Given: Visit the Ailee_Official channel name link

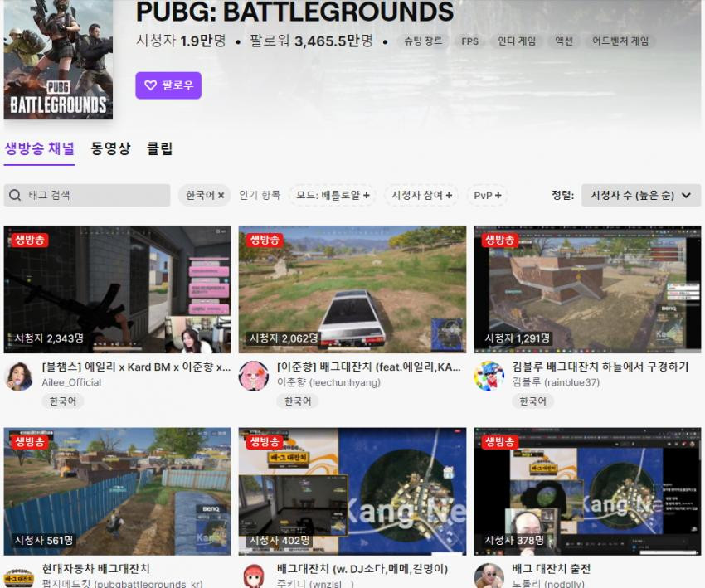Looking at the screenshot, I should click(71, 382).
